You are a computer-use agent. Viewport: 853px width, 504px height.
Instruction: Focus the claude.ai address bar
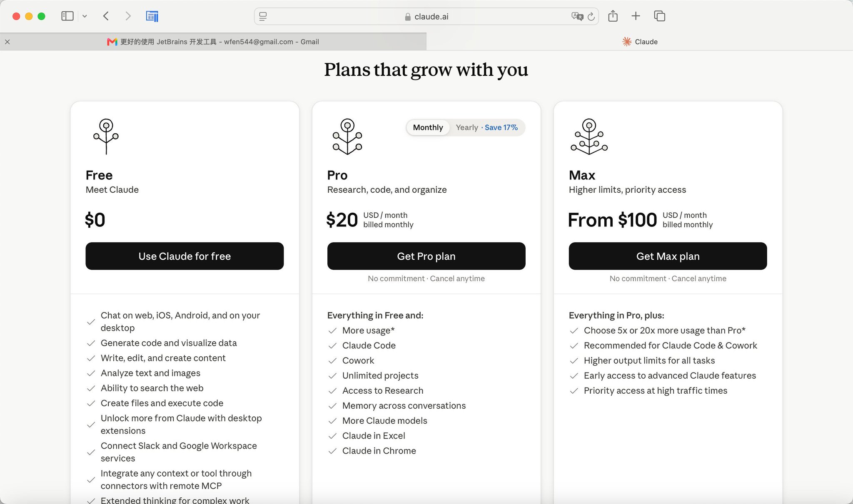[426, 16]
